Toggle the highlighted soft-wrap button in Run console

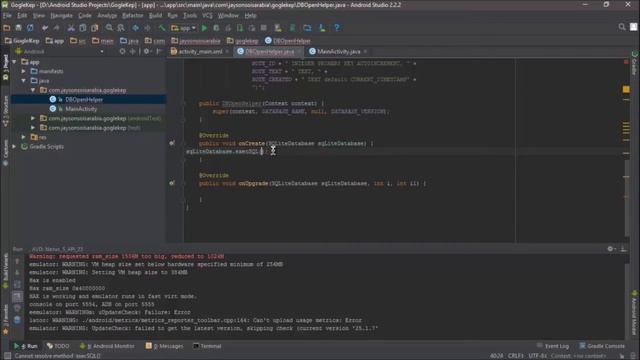point(17,296)
